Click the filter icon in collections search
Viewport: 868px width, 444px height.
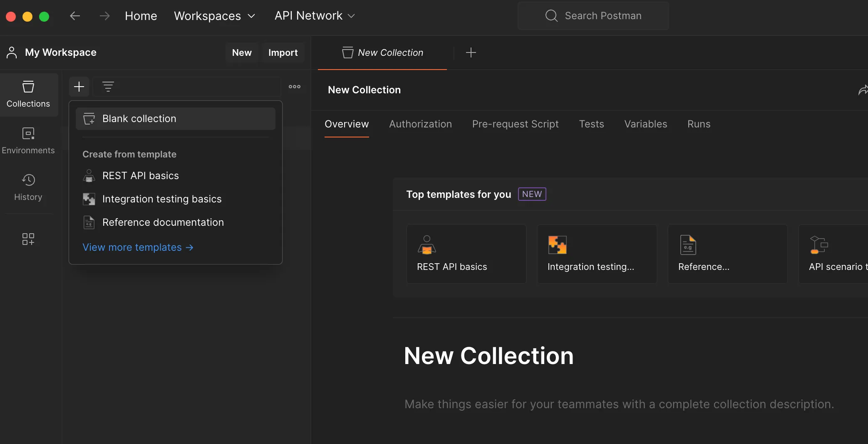[108, 87]
